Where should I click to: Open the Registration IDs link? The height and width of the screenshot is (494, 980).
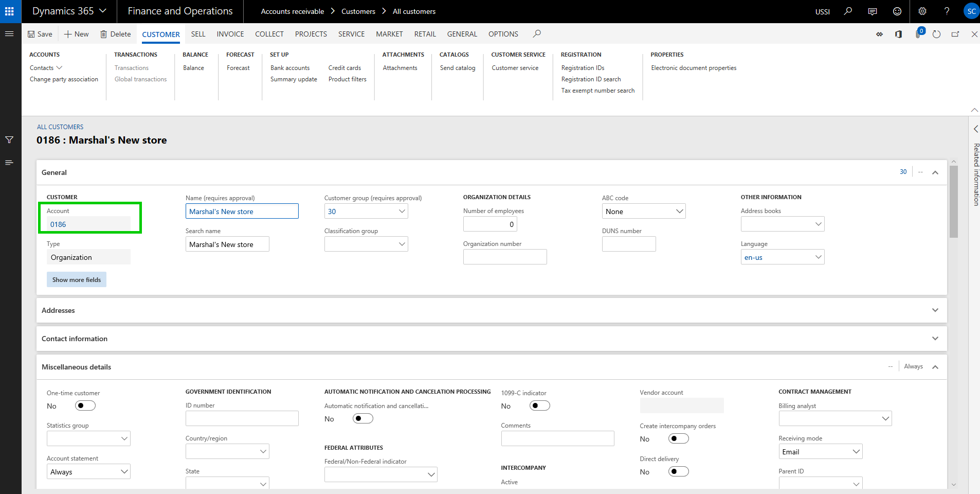tap(583, 68)
